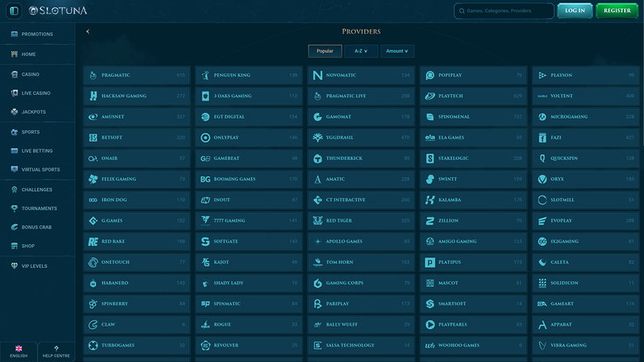Open the Sports menu item

pos(37,132)
